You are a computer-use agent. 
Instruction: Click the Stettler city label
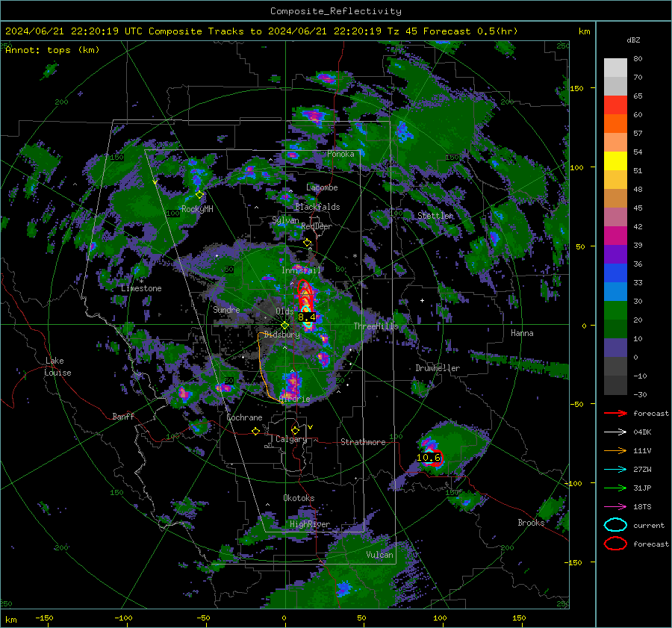coord(435,216)
